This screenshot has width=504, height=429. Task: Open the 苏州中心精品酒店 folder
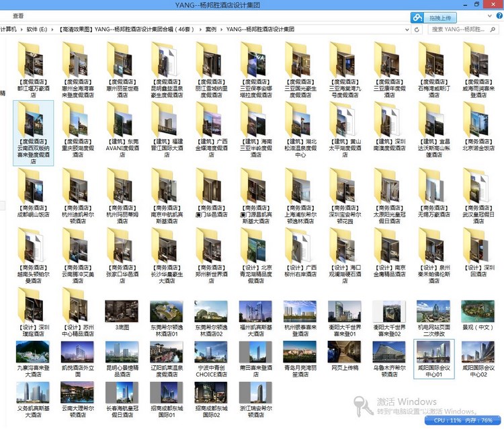point(78,312)
